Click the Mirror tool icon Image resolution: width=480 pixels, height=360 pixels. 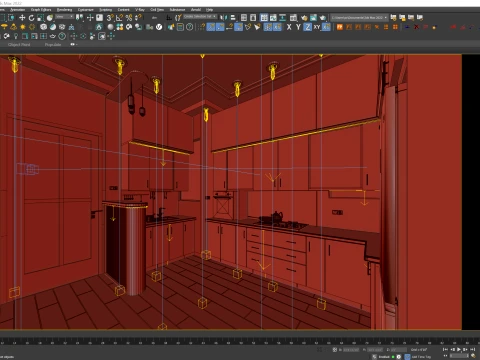click(223, 18)
